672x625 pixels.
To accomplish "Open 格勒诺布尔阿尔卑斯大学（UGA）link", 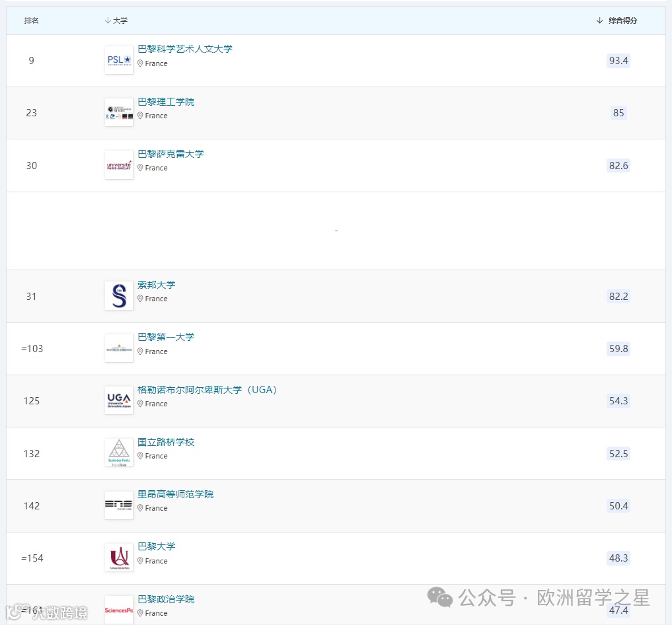I will point(207,390).
